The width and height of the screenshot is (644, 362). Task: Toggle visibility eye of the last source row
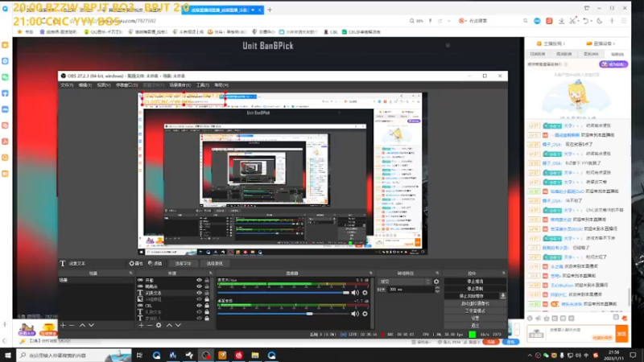[199, 318]
